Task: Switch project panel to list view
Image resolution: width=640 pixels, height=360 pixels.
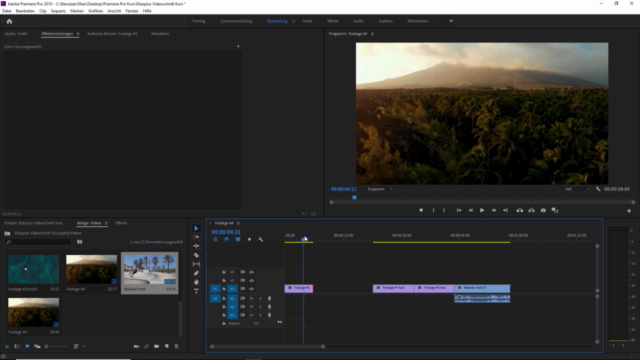Action: tap(17, 346)
